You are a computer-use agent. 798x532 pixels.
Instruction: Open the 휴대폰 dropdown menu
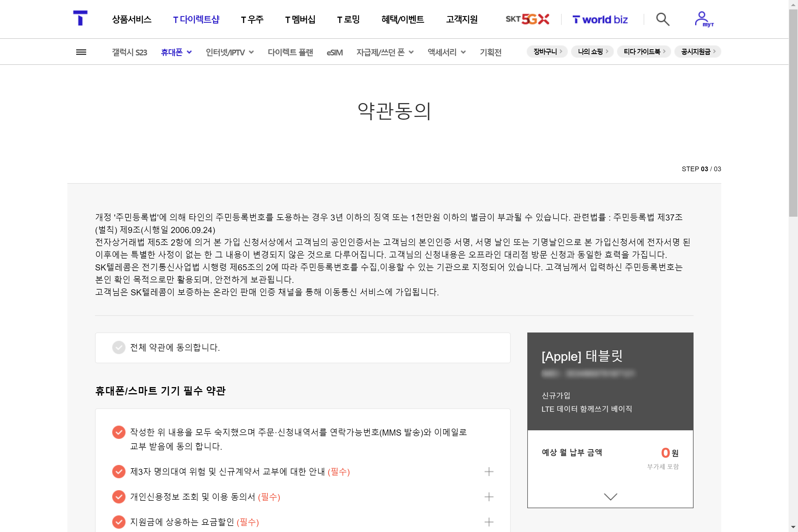[176, 52]
